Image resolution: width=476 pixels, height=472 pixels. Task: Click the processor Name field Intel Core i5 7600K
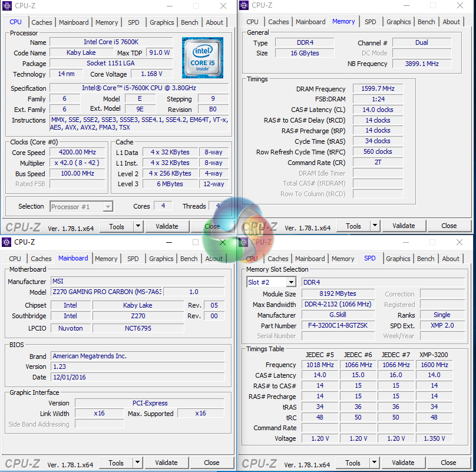point(111,42)
